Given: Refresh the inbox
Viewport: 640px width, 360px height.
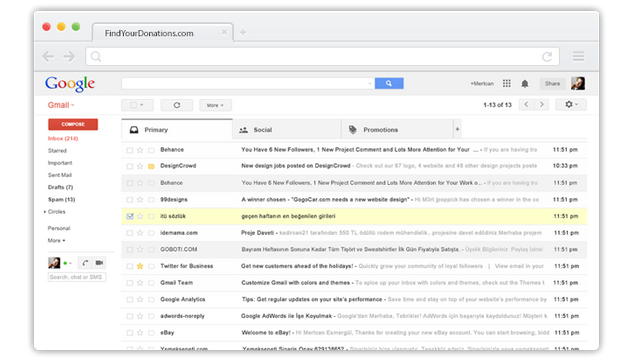Looking at the screenshot, I should coord(177,105).
